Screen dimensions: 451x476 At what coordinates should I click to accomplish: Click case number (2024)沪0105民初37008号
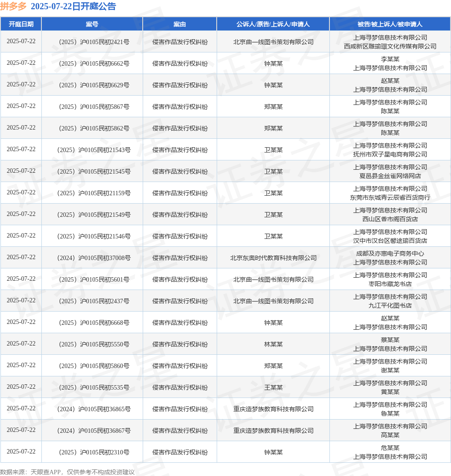click(94, 258)
